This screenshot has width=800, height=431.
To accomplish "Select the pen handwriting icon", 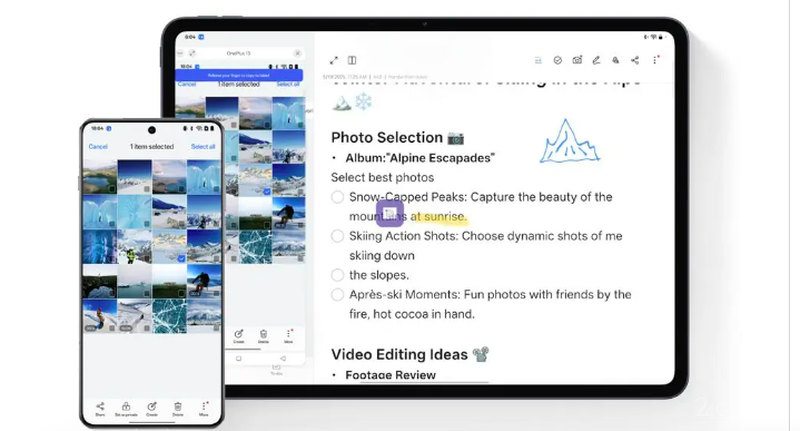I will pyautogui.click(x=596, y=60).
